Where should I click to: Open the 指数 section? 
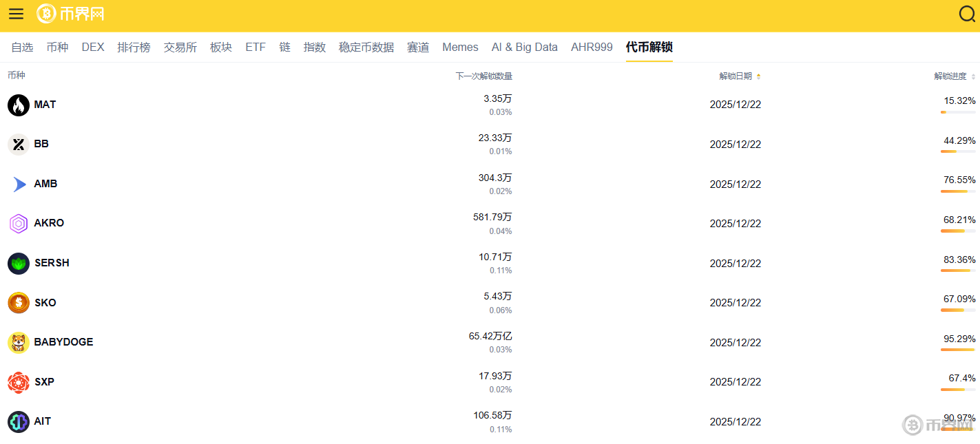(314, 47)
